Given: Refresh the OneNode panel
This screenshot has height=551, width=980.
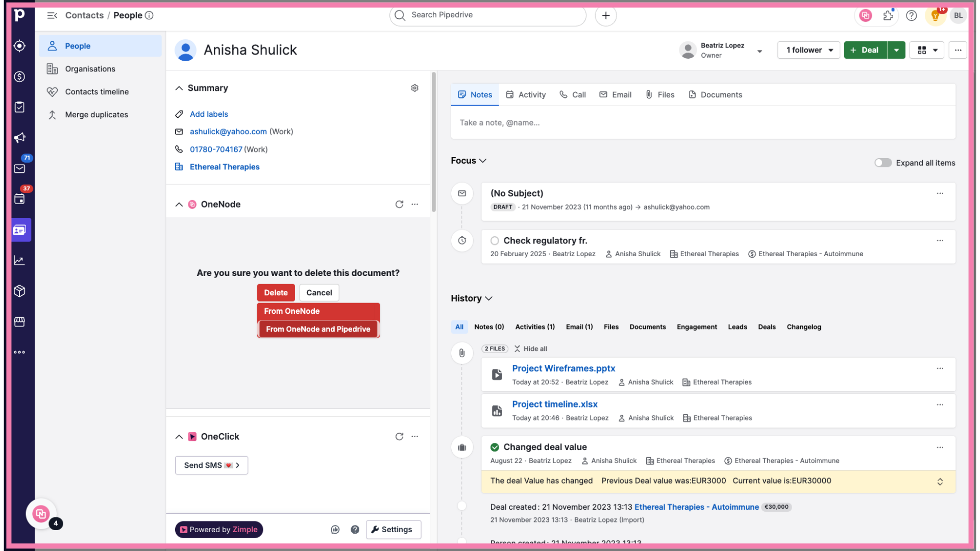Looking at the screenshot, I should pos(399,204).
